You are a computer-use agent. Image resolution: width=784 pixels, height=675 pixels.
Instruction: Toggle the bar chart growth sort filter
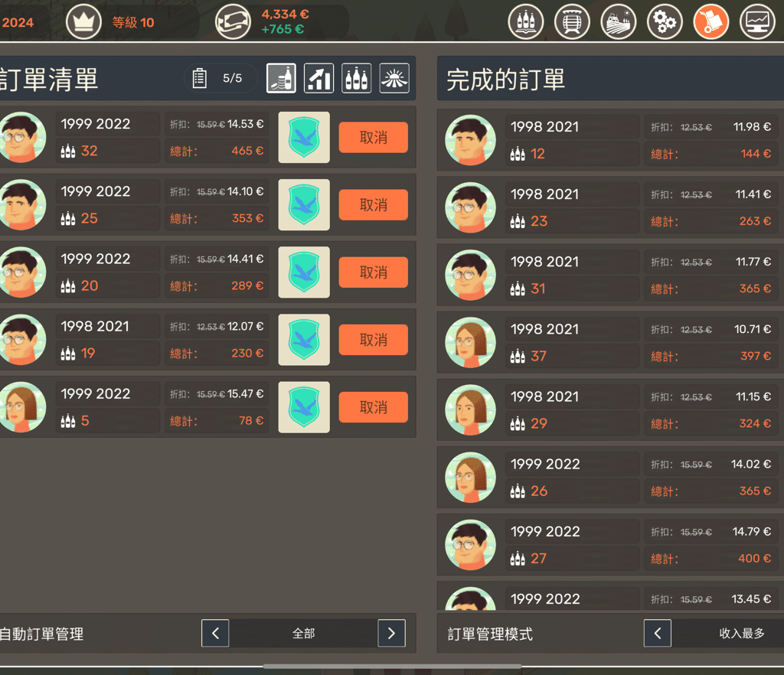[319, 78]
